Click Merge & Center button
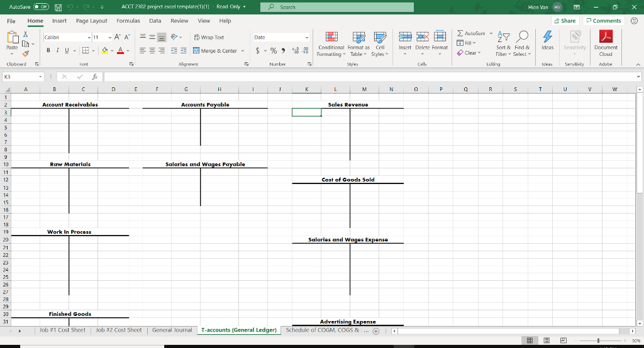644x348 pixels. point(215,51)
